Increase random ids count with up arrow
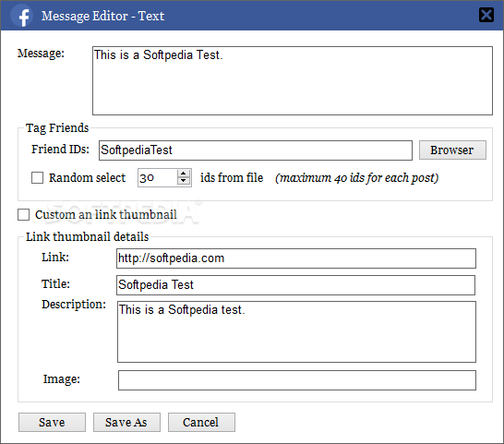Viewport: 504px width, 444px height. click(184, 174)
